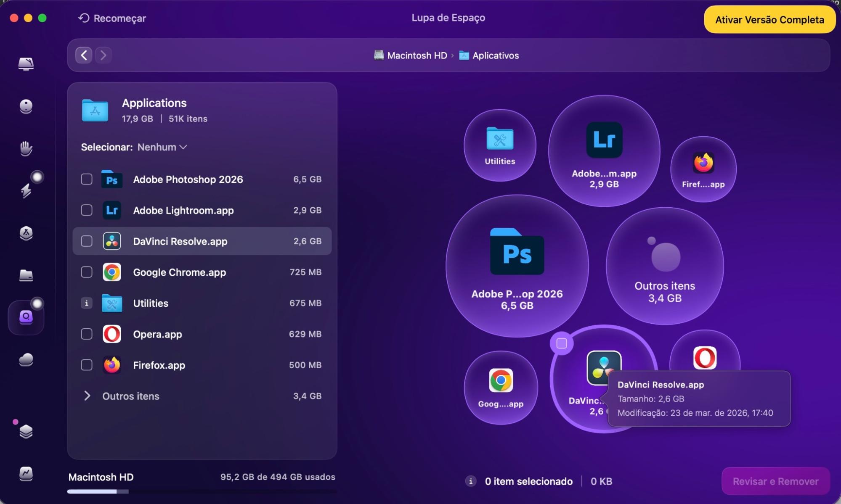841x504 pixels.
Task: Click the Opera.app row name
Action: click(157, 334)
